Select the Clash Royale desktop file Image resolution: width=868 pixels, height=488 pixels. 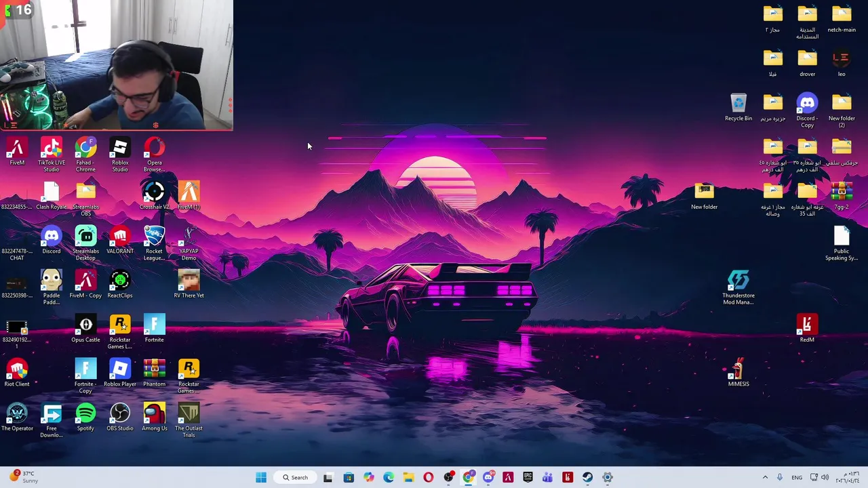coord(52,196)
